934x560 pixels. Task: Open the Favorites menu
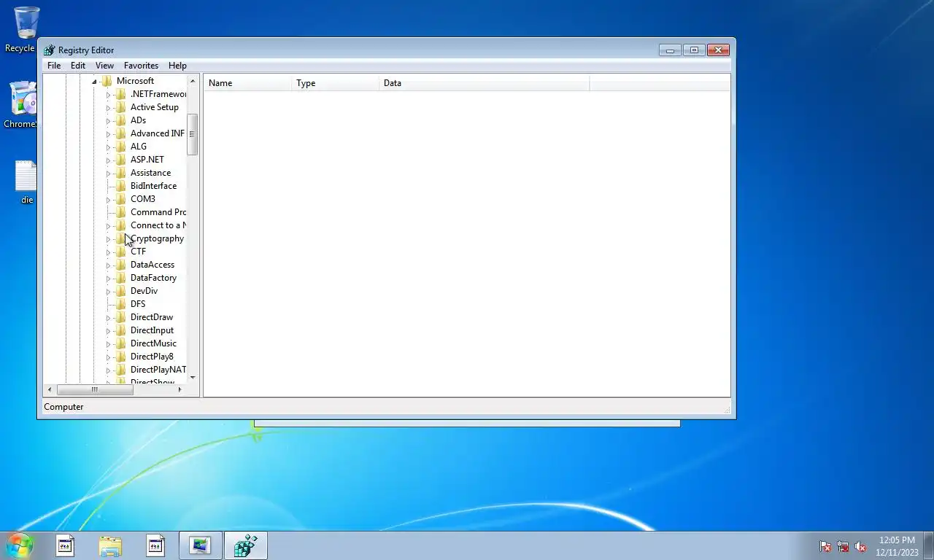pyautogui.click(x=141, y=66)
